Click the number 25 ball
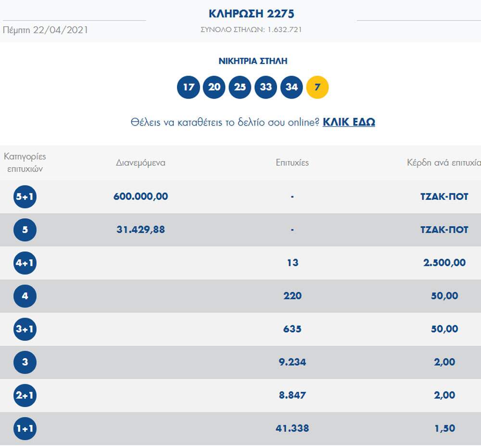481x448 pixels. [x=240, y=87]
